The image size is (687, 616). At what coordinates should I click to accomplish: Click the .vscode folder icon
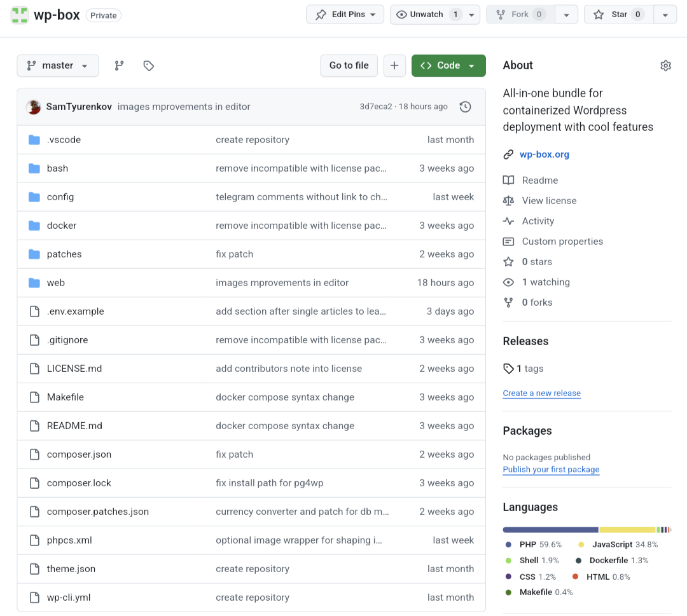[34, 140]
